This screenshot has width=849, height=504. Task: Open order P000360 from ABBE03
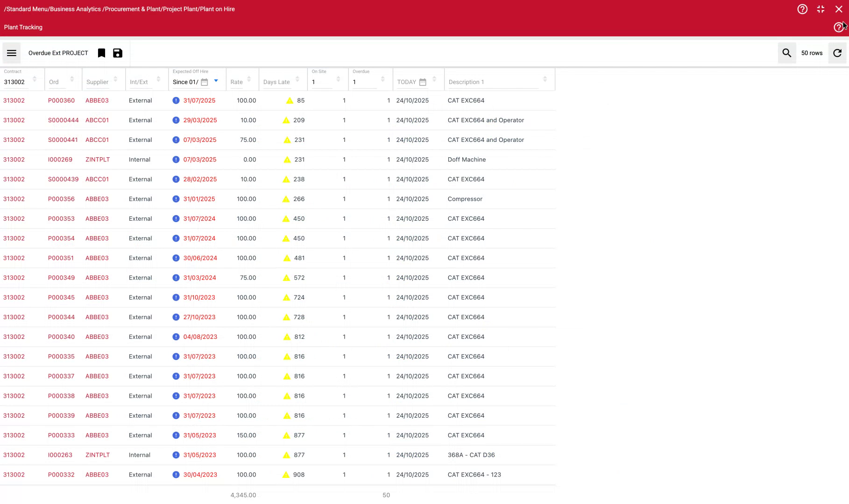coord(61,100)
